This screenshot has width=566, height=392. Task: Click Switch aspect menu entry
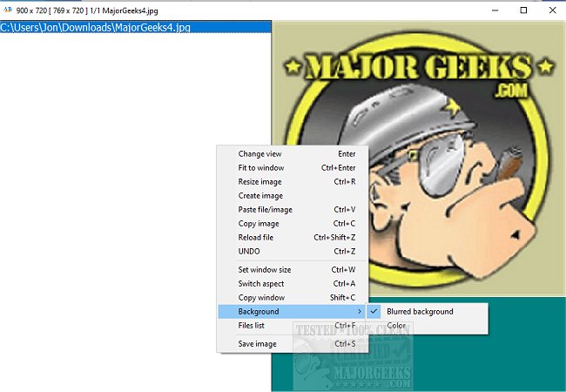tap(293, 284)
